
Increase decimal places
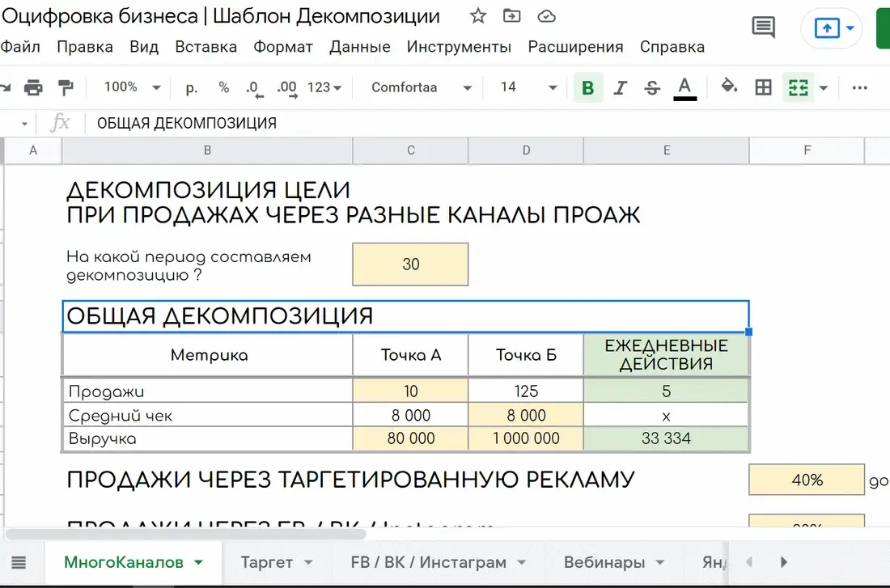[x=286, y=88]
